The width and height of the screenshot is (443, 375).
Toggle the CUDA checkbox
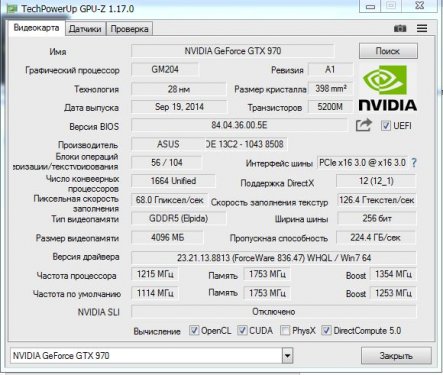(242, 330)
